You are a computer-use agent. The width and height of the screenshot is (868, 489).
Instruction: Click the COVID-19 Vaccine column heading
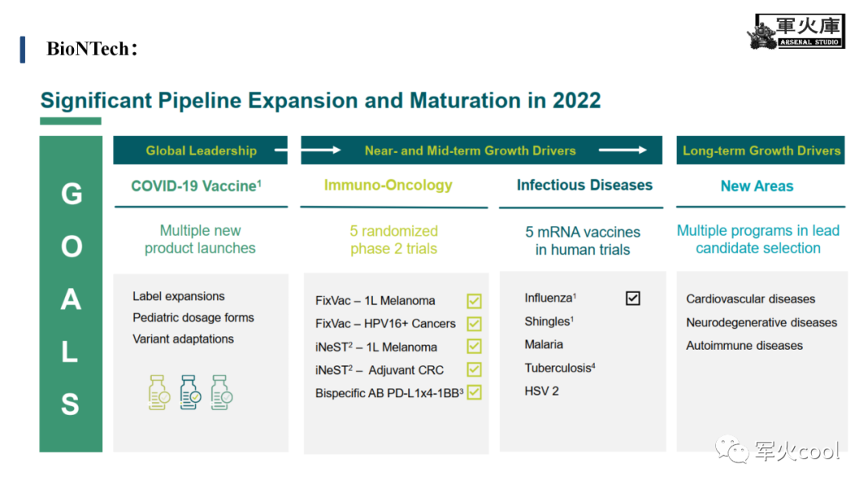196,186
